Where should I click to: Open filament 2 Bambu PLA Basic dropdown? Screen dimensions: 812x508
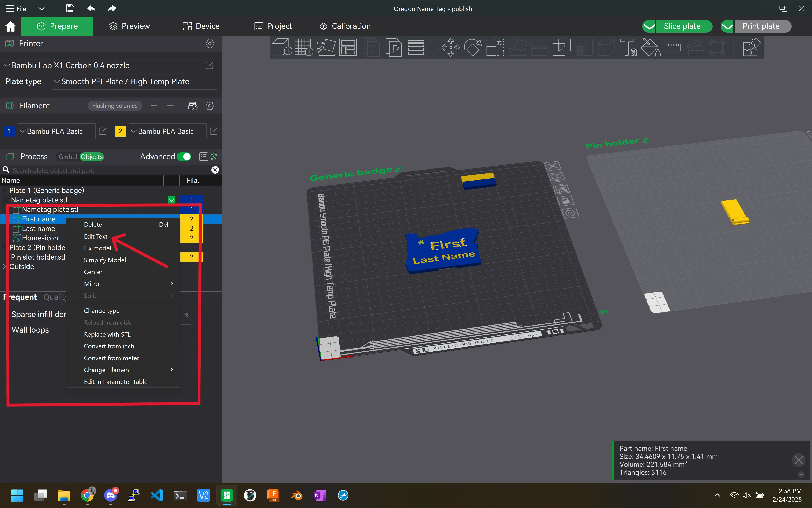click(x=167, y=131)
